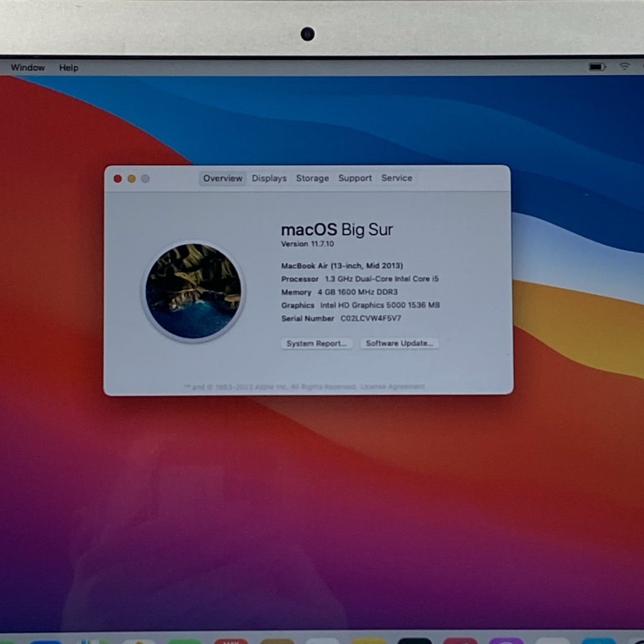
Task: Select the Overview tab
Action: click(x=223, y=178)
